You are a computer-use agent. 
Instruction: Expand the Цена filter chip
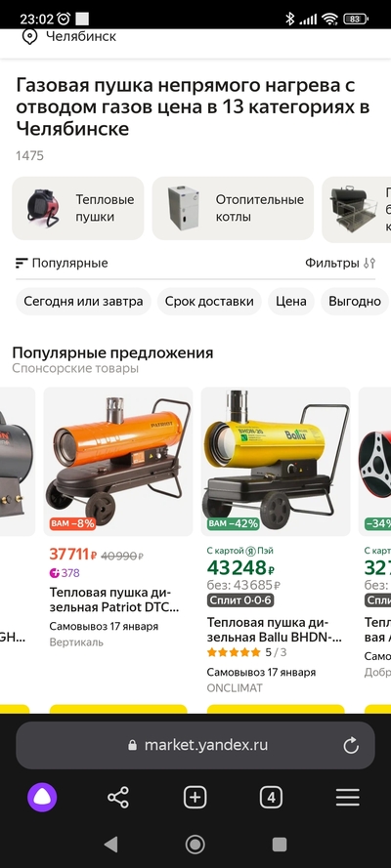291,301
